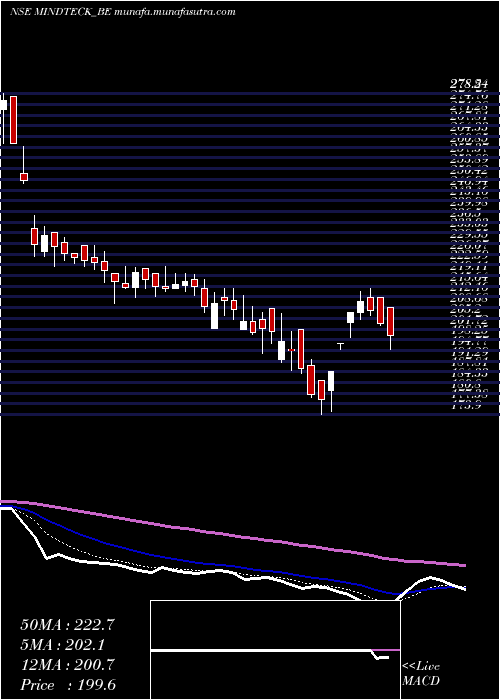Click the last red candlestick on the right

pos(390,321)
